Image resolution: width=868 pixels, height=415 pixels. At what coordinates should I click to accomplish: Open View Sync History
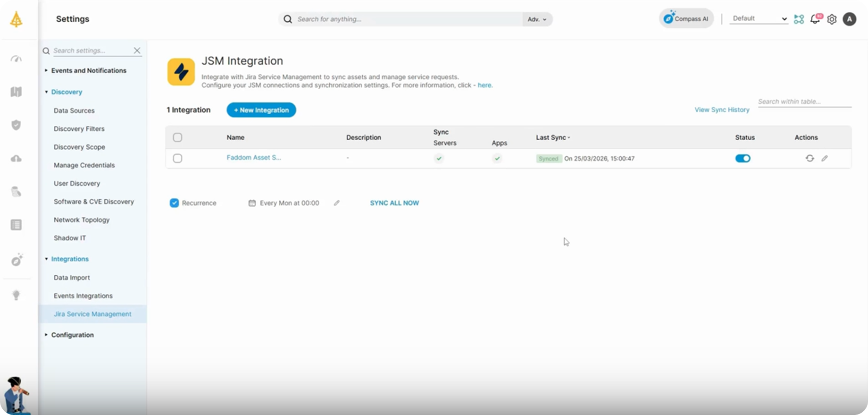(x=722, y=110)
